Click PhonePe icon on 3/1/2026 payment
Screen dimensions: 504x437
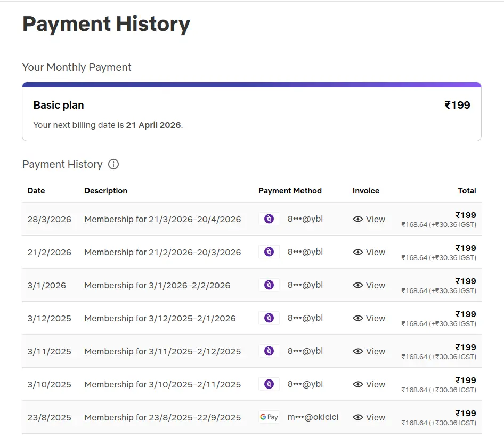[269, 285]
